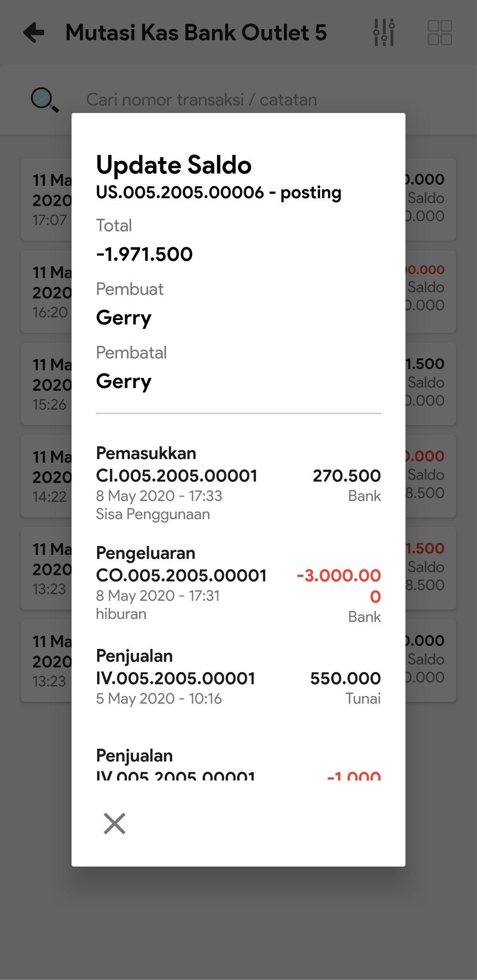Screen dimensions: 477x980
Task: Switch to grid view icon
Action: [x=439, y=33]
